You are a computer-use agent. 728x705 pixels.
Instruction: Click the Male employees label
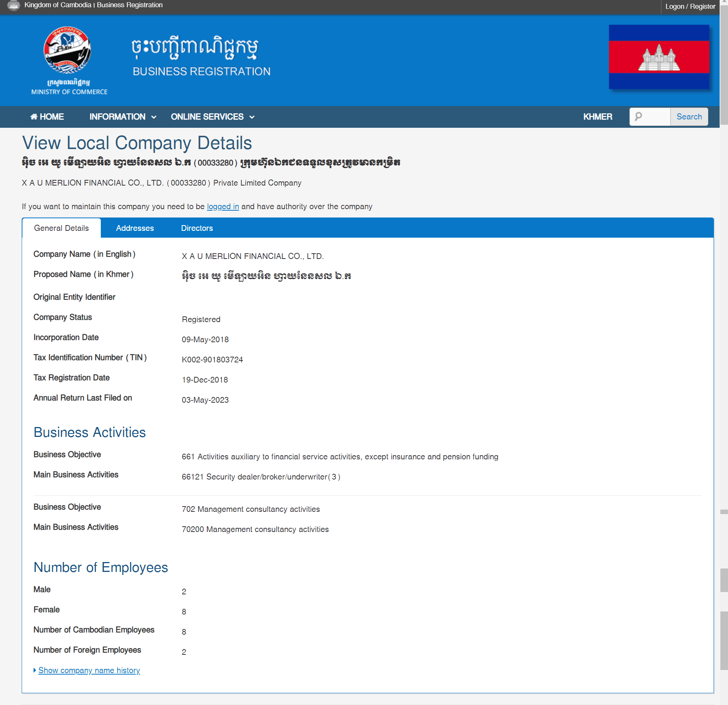point(42,589)
